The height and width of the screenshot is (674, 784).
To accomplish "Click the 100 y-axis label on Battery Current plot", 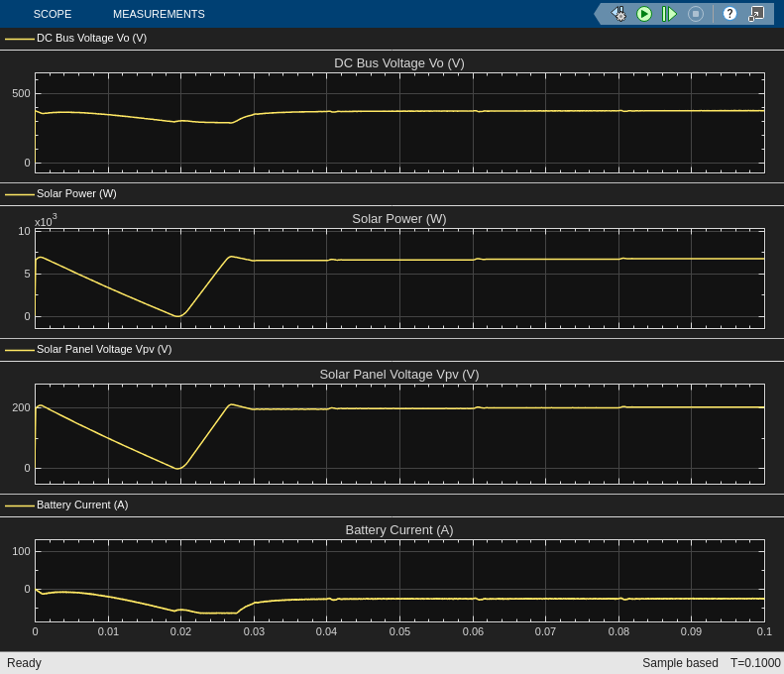I will coord(21,551).
